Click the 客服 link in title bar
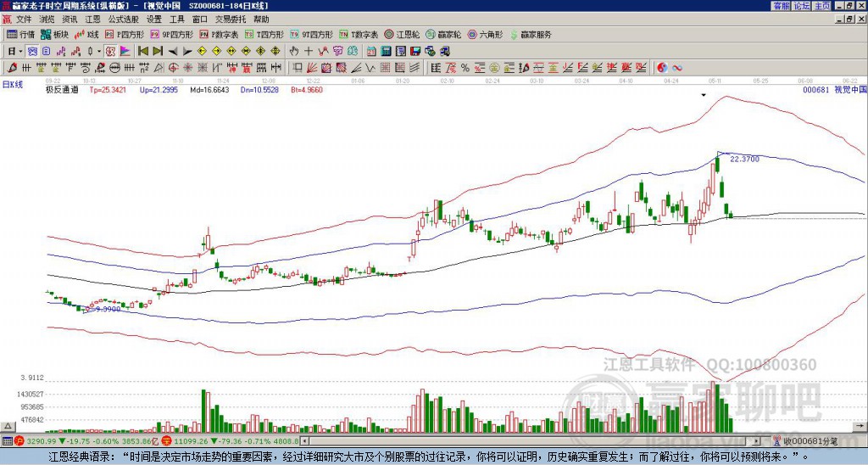This screenshot has width=868, height=465. [x=781, y=6]
